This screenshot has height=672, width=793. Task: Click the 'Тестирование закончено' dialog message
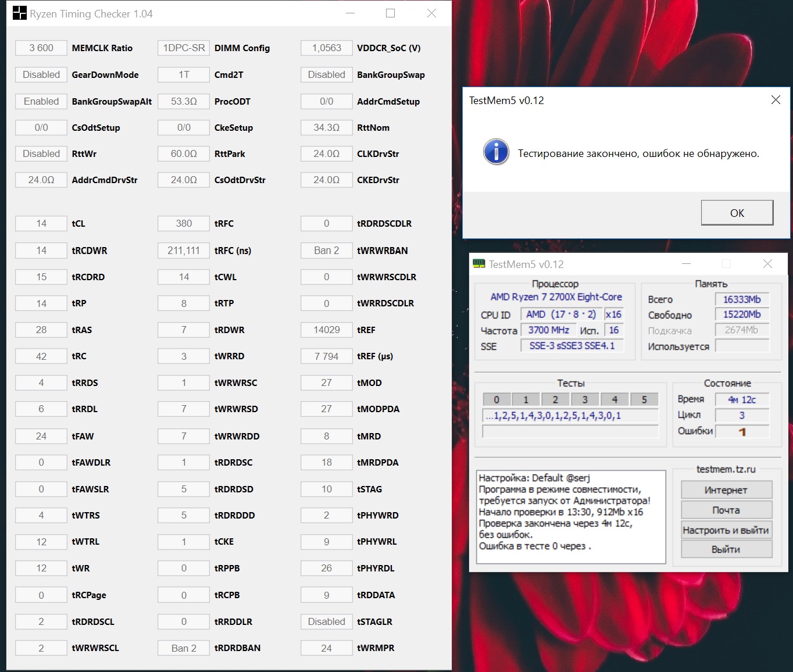638,153
